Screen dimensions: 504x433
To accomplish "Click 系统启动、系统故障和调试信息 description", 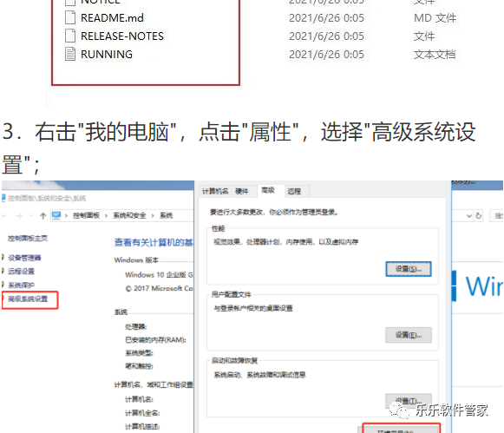I will click(259, 375).
